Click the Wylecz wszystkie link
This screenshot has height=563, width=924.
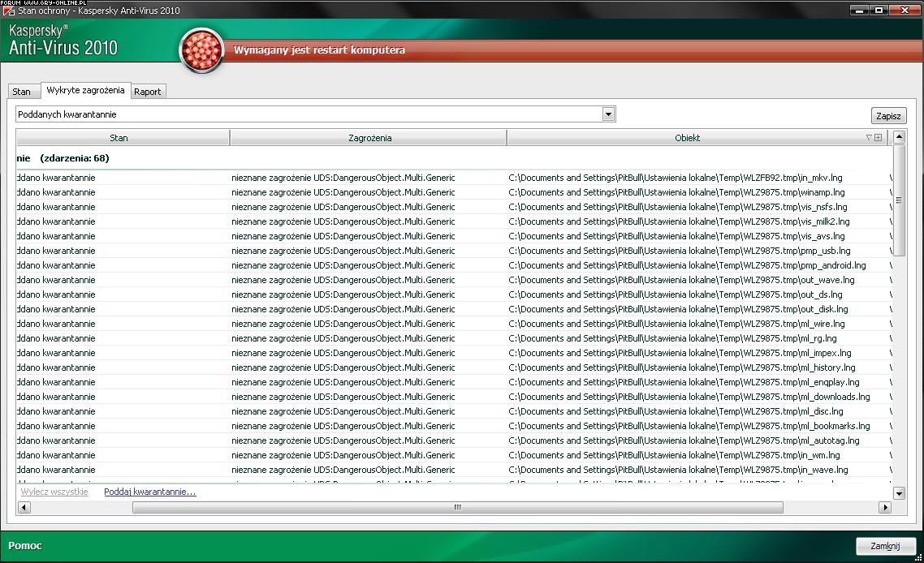[x=54, y=492]
